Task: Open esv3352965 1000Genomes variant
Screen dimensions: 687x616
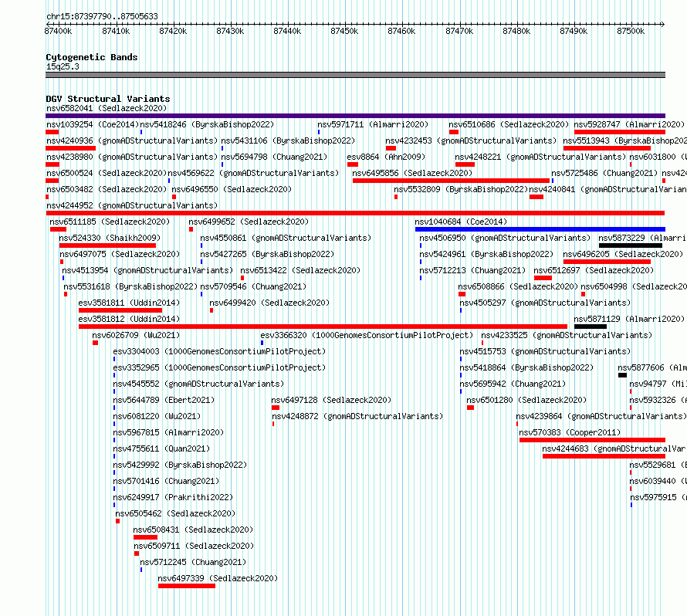Action: (x=219, y=367)
